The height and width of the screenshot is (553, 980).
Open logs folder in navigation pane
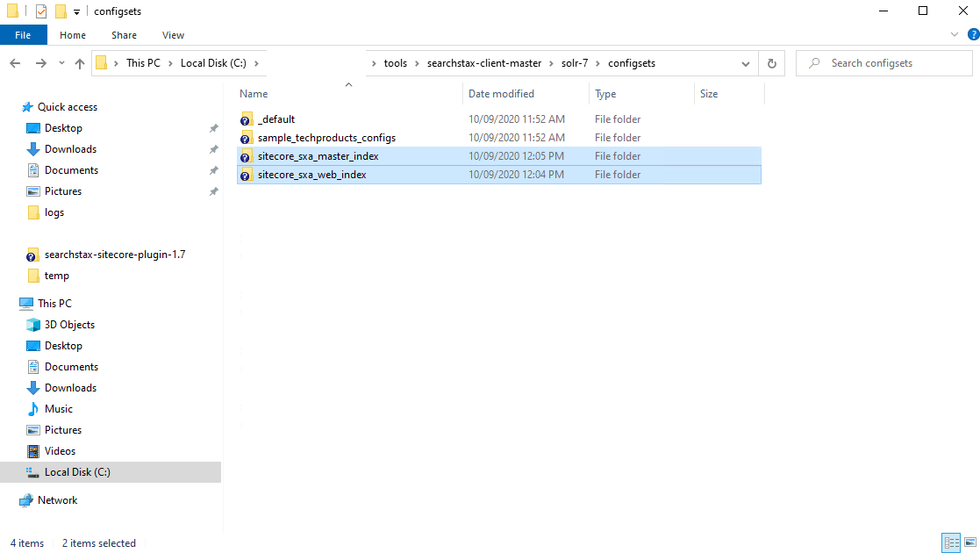tap(54, 212)
